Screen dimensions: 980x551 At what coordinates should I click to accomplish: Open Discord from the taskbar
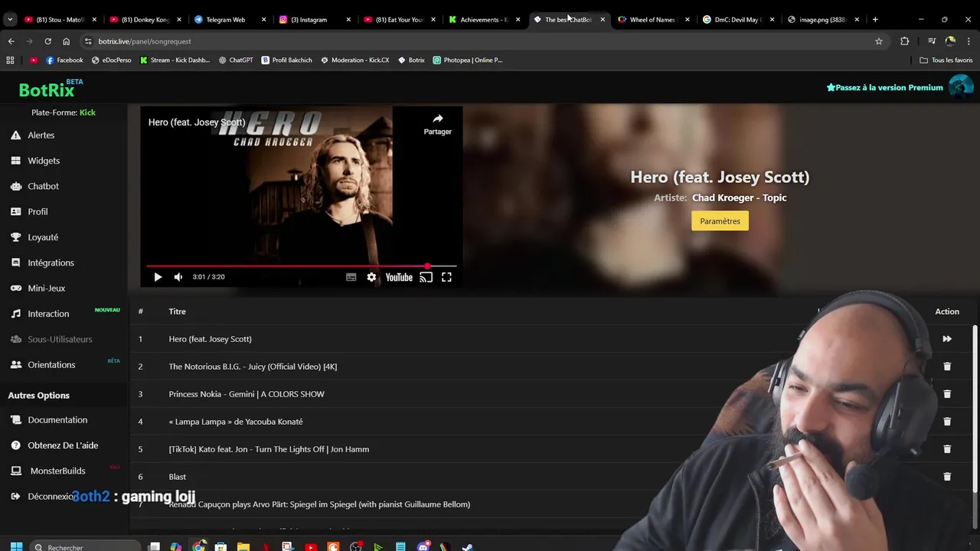(x=423, y=547)
